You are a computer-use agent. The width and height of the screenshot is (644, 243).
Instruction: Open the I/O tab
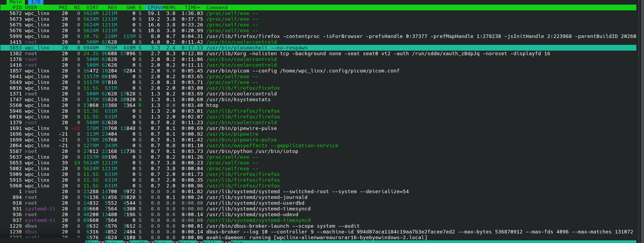[x=35, y=2]
